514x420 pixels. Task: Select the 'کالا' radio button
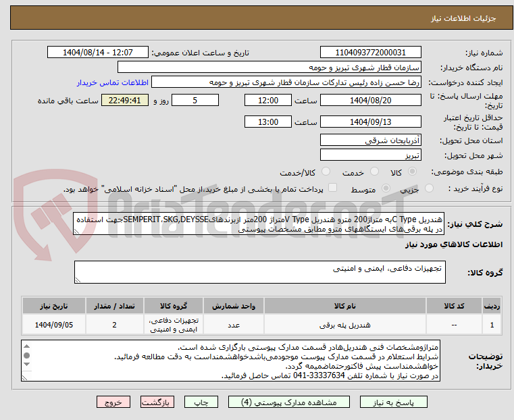pos(413,172)
